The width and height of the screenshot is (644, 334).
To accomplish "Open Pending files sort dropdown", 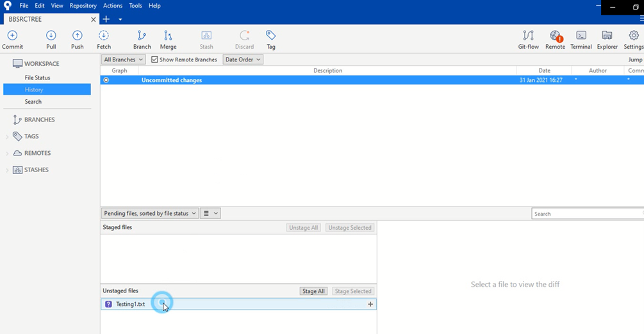I will pyautogui.click(x=149, y=214).
